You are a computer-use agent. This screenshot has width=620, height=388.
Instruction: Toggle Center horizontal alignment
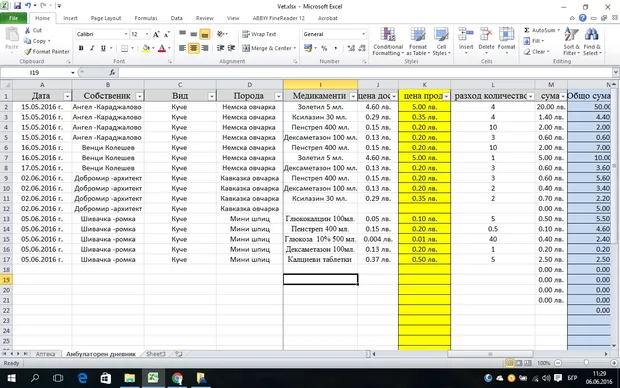[193, 48]
